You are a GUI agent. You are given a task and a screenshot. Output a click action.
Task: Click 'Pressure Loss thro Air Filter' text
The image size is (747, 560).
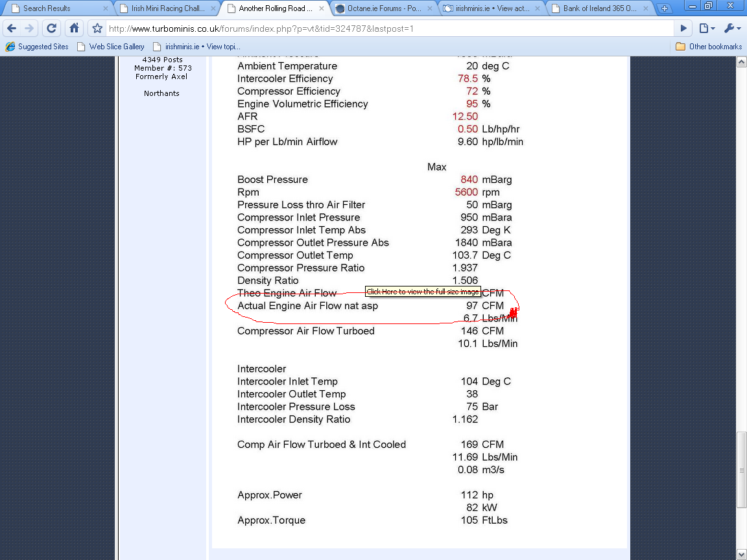[x=301, y=205]
